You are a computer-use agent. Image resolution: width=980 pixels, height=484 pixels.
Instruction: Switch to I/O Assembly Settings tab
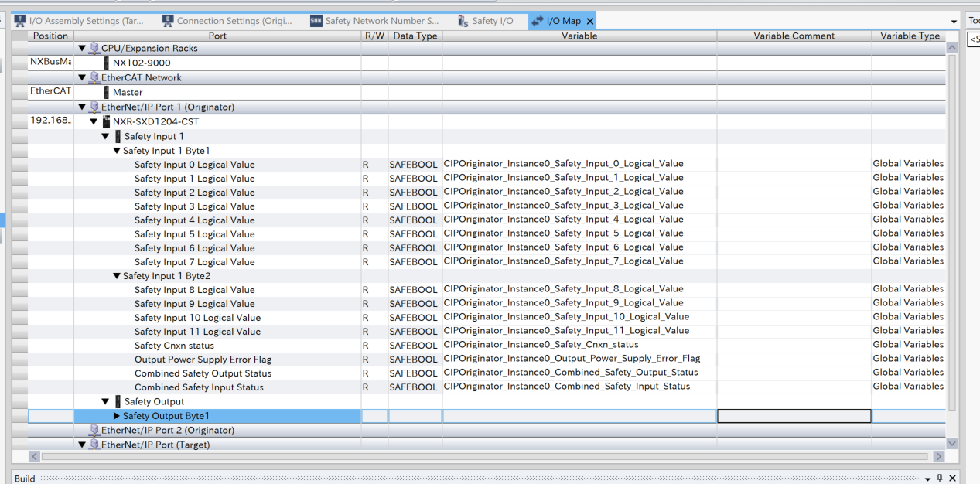(79, 21)
